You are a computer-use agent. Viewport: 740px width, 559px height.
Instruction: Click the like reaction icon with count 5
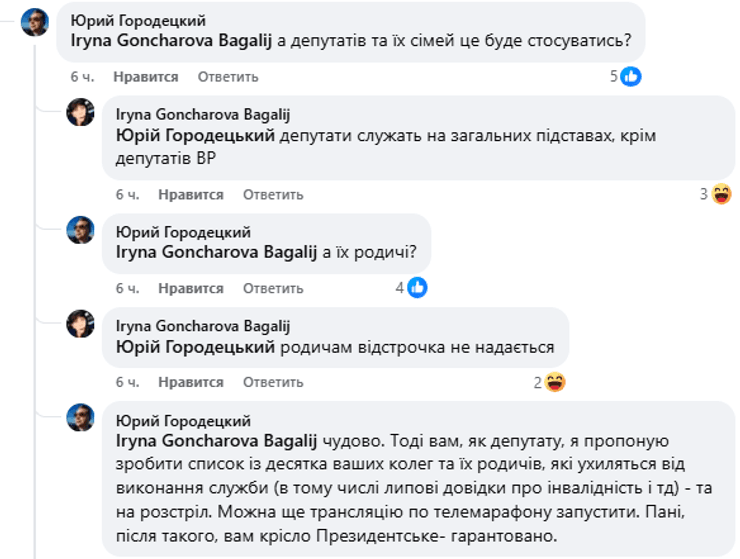pyautogui.click(x=631, y=76)
